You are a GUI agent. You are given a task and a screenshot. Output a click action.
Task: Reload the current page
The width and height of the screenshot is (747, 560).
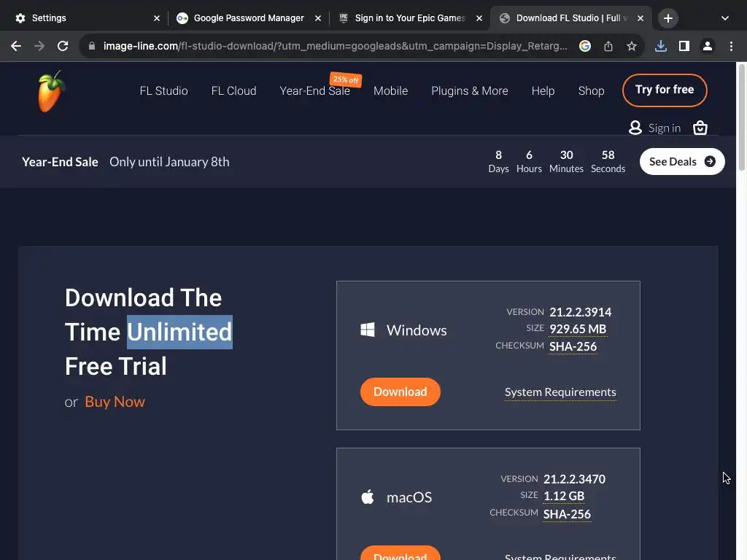(63, 46)
